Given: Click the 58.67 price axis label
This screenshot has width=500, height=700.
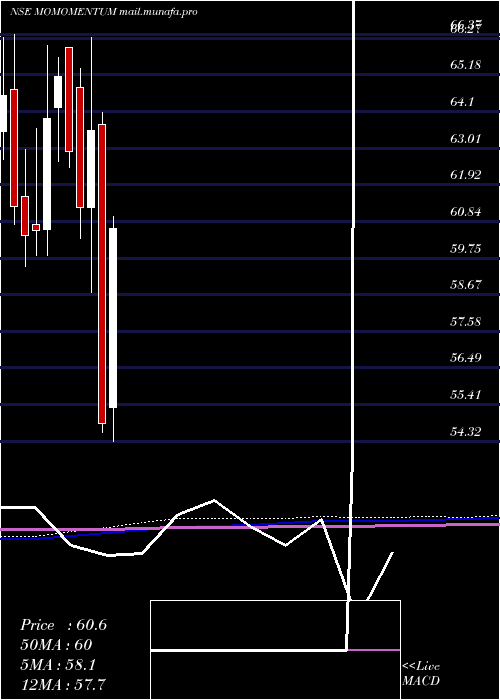Looking at the screenshot, I should (466, 285).
